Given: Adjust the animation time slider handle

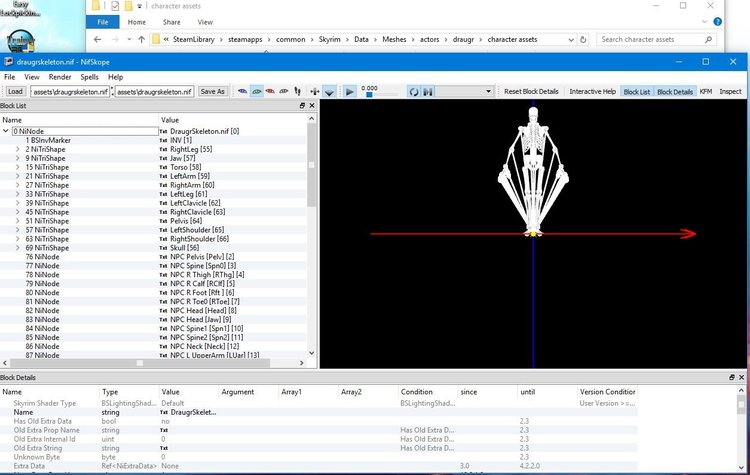Looking at the screenshot, I should (369, 95).
